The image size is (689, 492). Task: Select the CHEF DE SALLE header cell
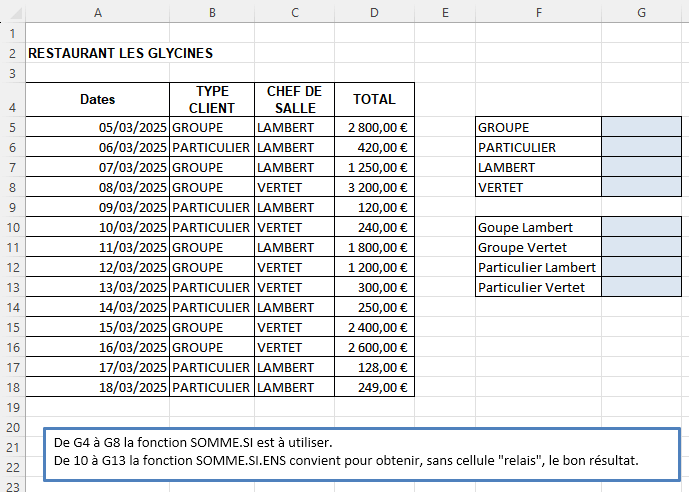coord(292,100)
